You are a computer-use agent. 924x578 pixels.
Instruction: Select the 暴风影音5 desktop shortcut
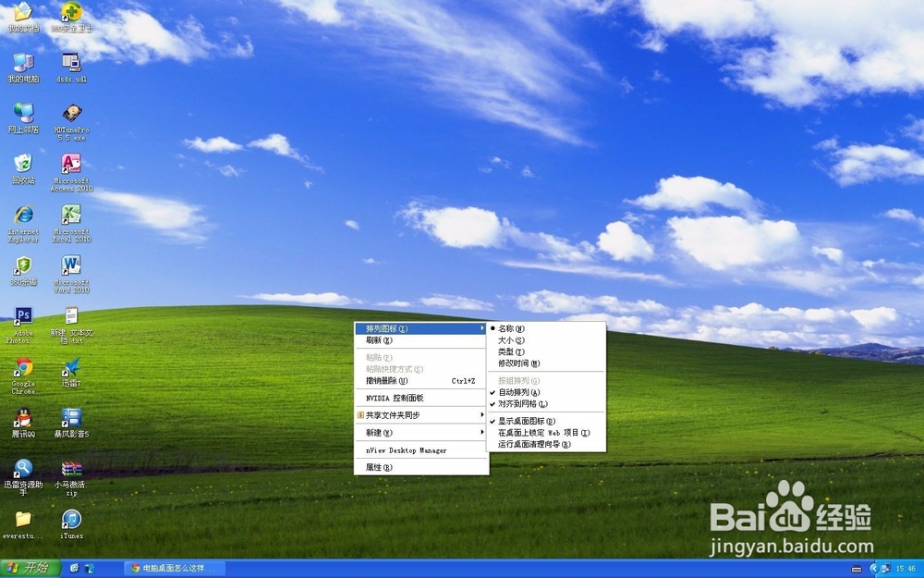[x=71, y=423]
